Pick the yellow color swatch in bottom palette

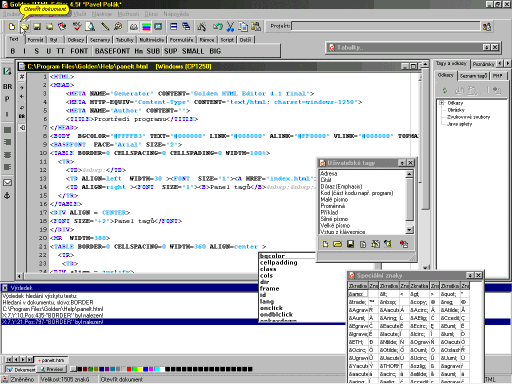(140, 369)
